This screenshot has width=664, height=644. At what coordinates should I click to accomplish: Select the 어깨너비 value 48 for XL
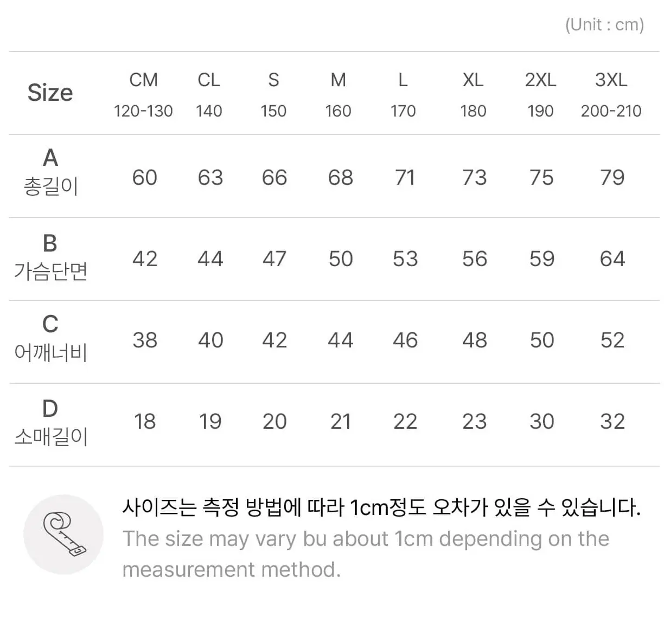tap(474, 340)
